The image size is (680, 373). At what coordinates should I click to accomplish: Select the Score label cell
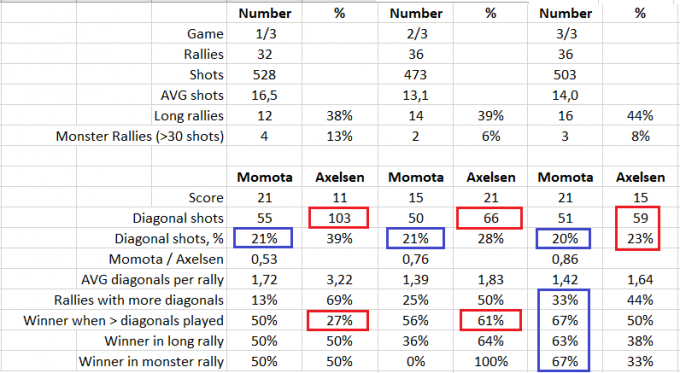pos(206,198)
